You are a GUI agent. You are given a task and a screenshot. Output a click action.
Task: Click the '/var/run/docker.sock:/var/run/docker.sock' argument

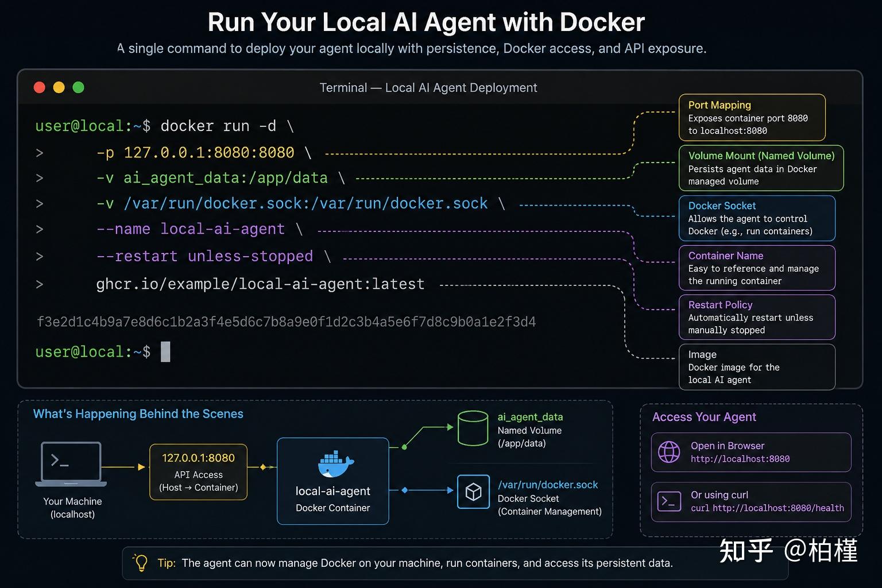pos(305,203)
